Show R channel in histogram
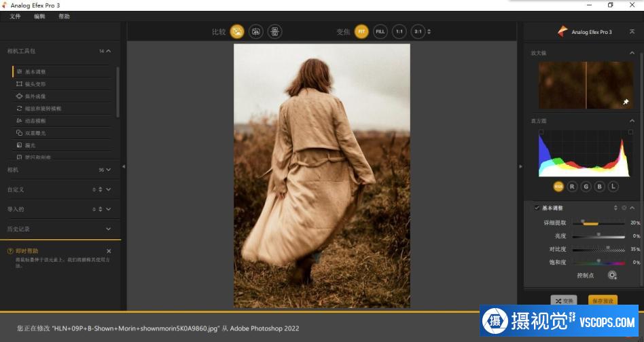 (572, 187)
